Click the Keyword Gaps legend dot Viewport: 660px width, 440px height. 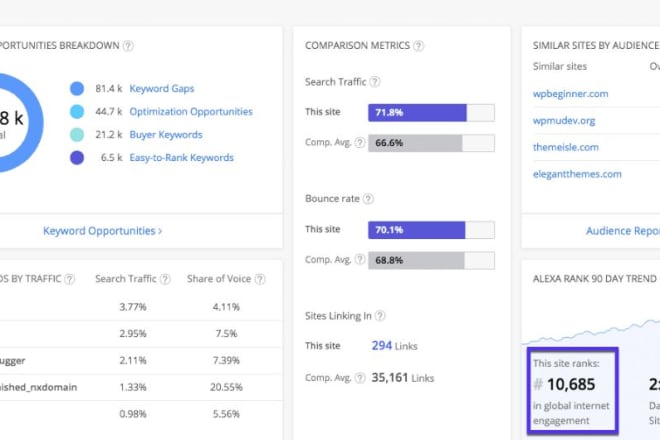77,88
